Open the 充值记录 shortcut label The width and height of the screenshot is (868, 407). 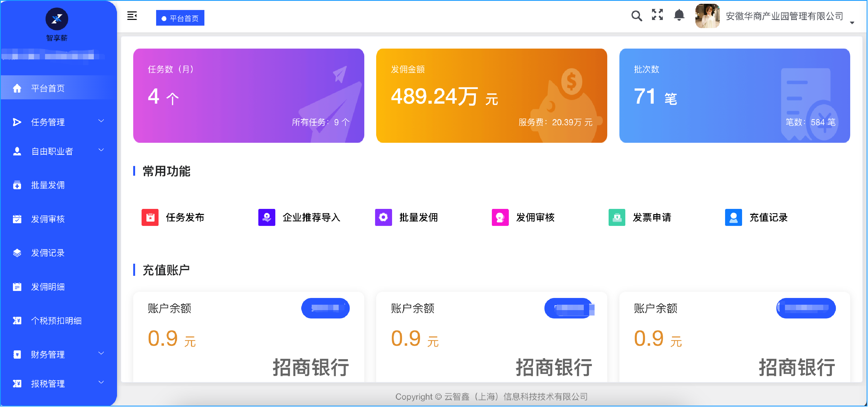(768, 218)
